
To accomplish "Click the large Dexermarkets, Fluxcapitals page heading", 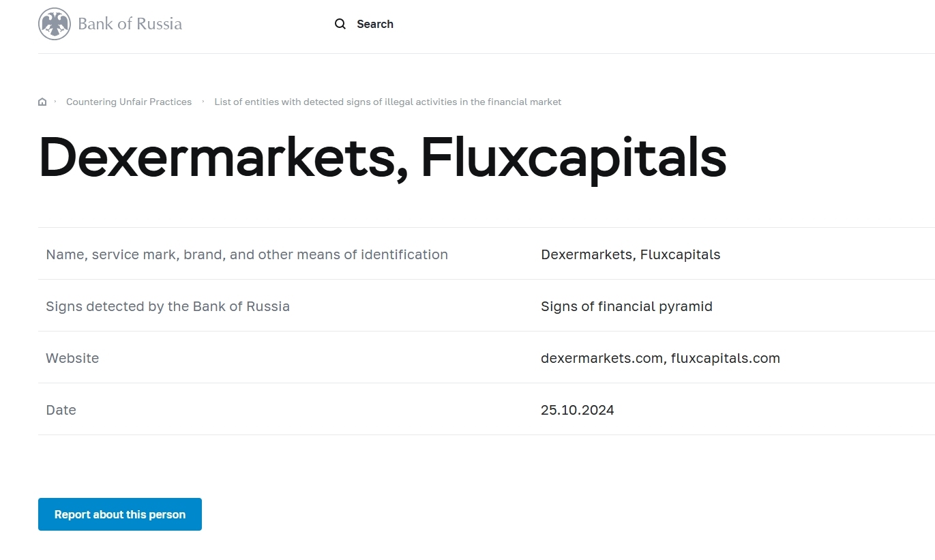I will pos(382,158).
